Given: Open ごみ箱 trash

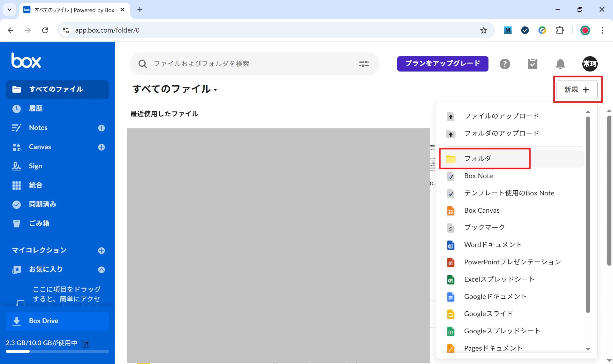Looking at the screenshot, I should tap(39, 224).
